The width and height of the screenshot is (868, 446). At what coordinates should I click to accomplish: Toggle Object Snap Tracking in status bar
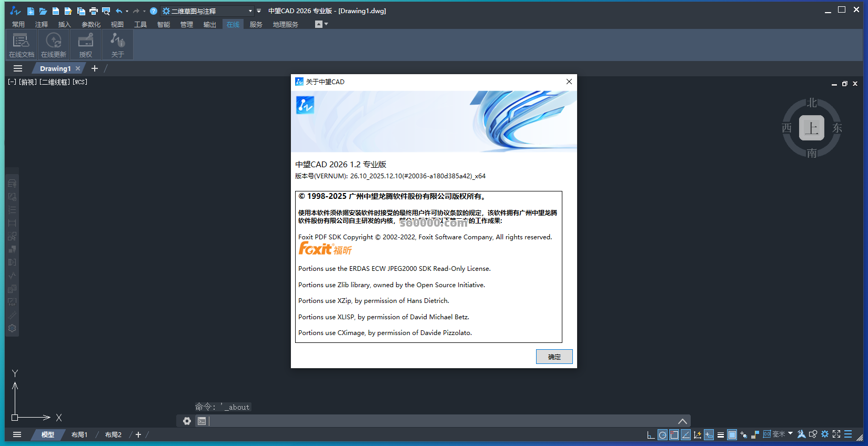coord(685,434)
